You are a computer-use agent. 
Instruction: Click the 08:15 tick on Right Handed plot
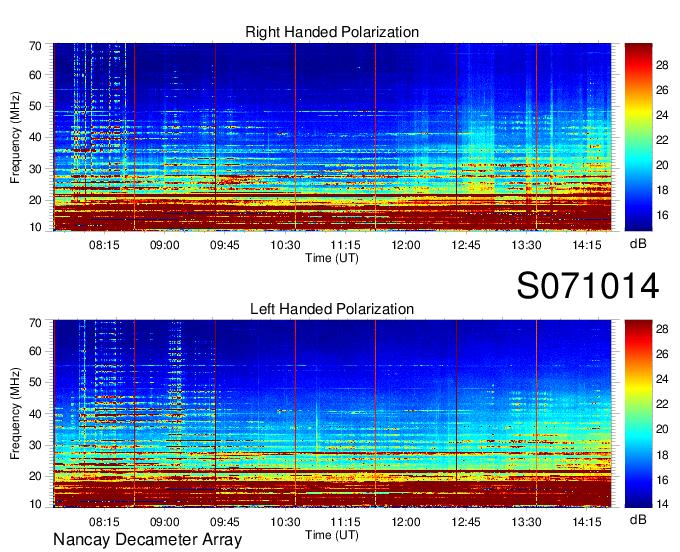click(104, 245)
